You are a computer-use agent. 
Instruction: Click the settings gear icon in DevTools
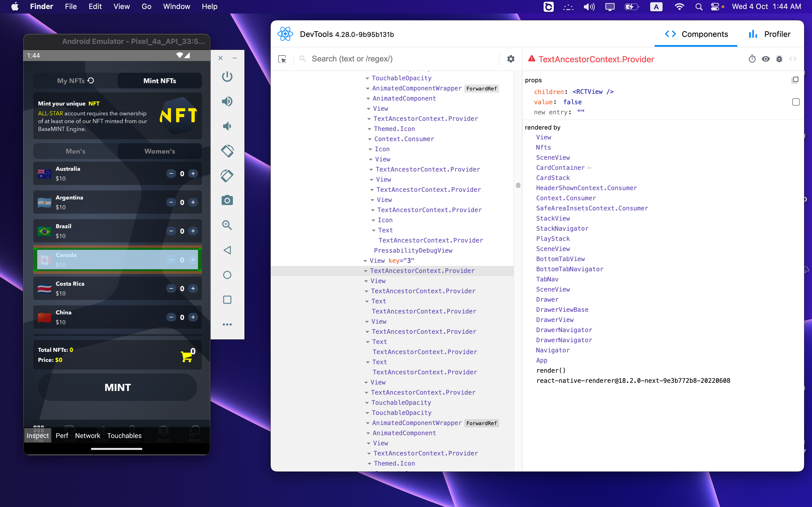[x=510, y=59]
